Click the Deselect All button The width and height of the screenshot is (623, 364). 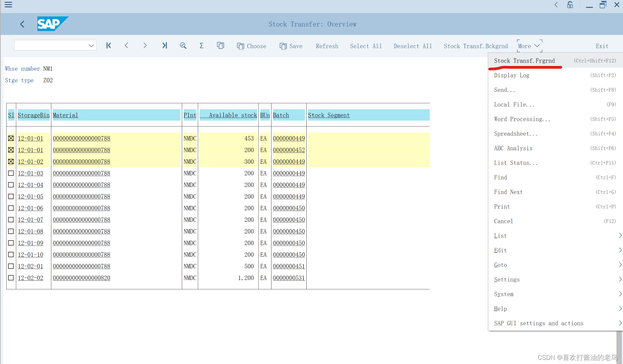coord(413,46)
